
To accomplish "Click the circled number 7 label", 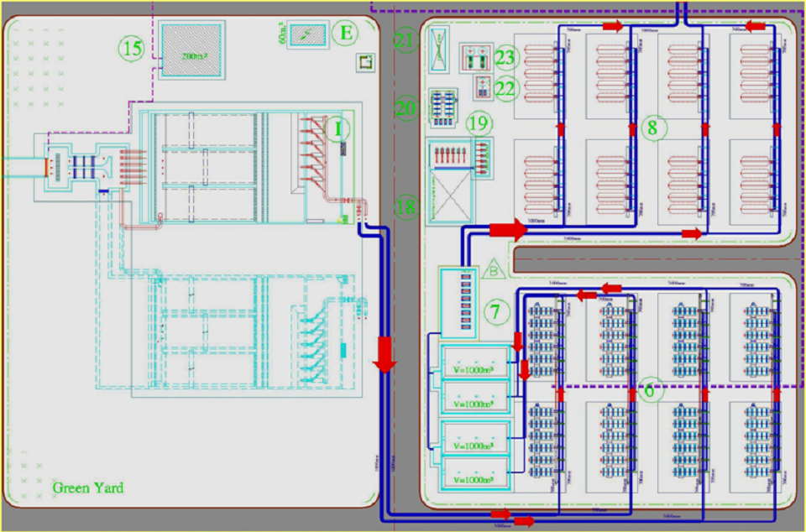I will [496, 312].
